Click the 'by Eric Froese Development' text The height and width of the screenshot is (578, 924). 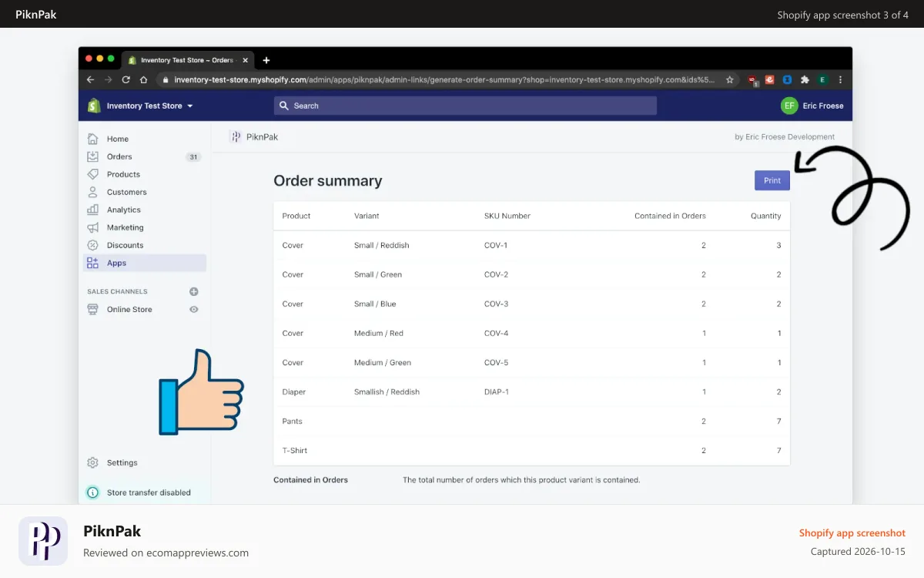[x=785, y=136]
